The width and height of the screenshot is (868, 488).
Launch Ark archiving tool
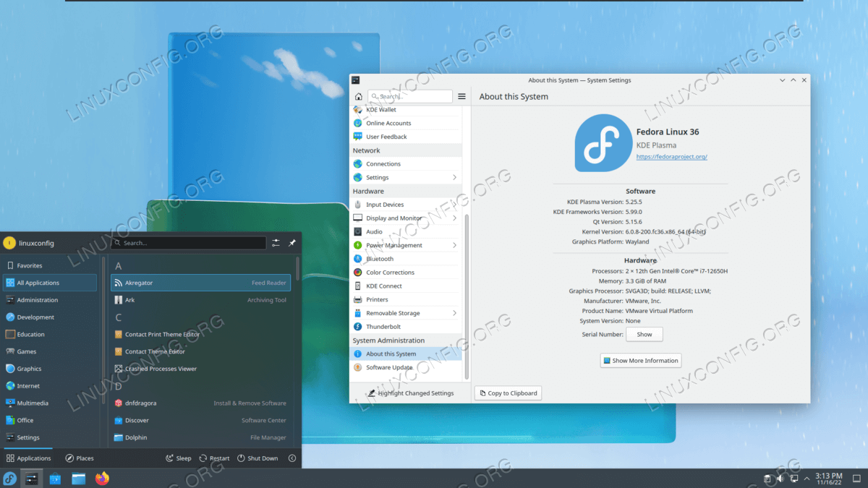(200, 300)
